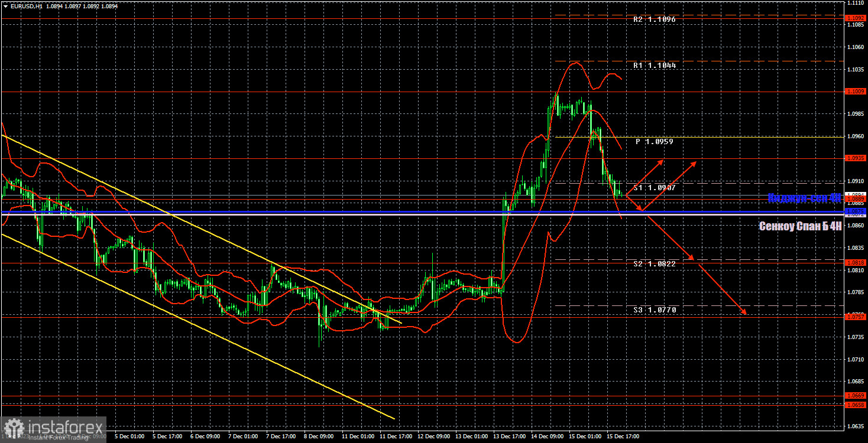Click the 5 Dec 01:00 time label

(x=129, y=437)
